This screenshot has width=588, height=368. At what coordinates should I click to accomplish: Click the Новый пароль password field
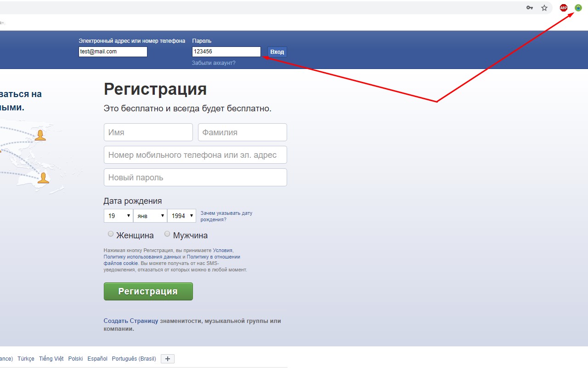click(195, 177)
